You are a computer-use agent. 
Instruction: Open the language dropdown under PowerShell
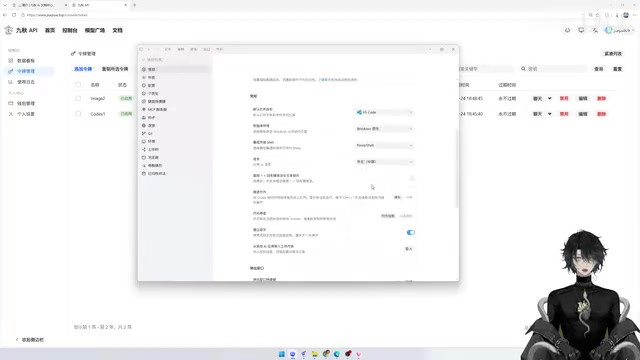tap(384, 162)
